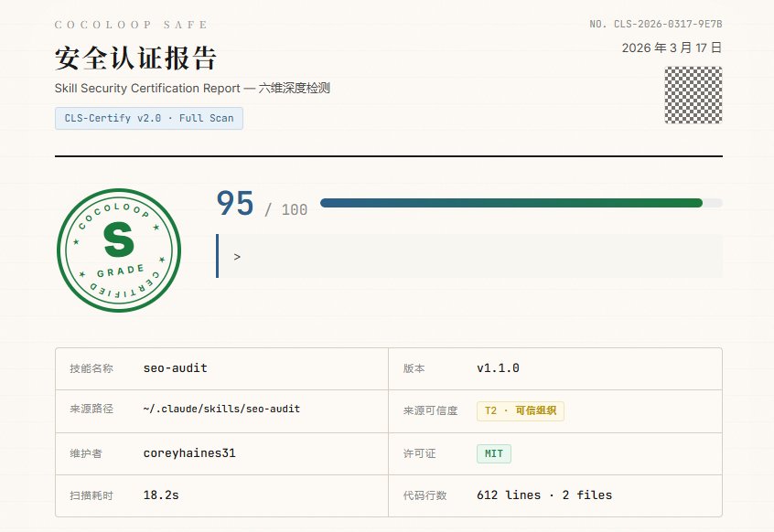
Task: Click the Cocoloop certification seal emblem
Action: click(118, 249)
